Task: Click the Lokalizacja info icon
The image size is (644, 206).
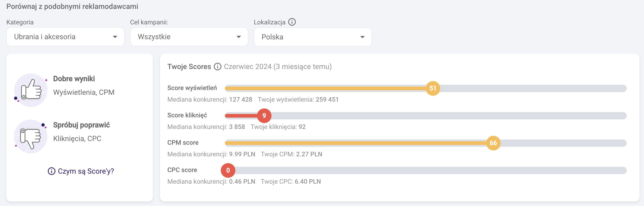Action: pyautogui.click(x=292, y=22)
